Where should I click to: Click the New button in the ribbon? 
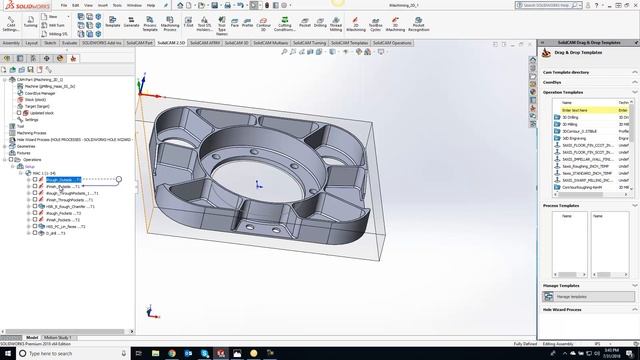coord(50,17)
